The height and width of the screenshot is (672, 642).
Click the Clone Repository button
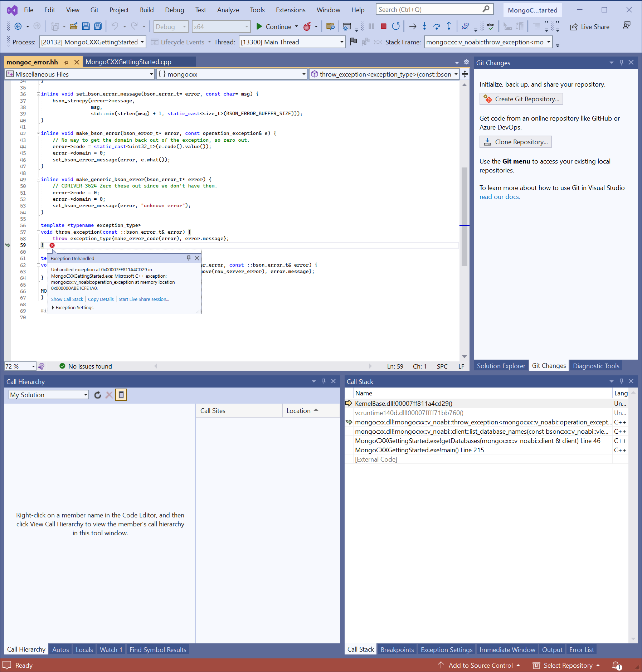click(x=515, y=142)
